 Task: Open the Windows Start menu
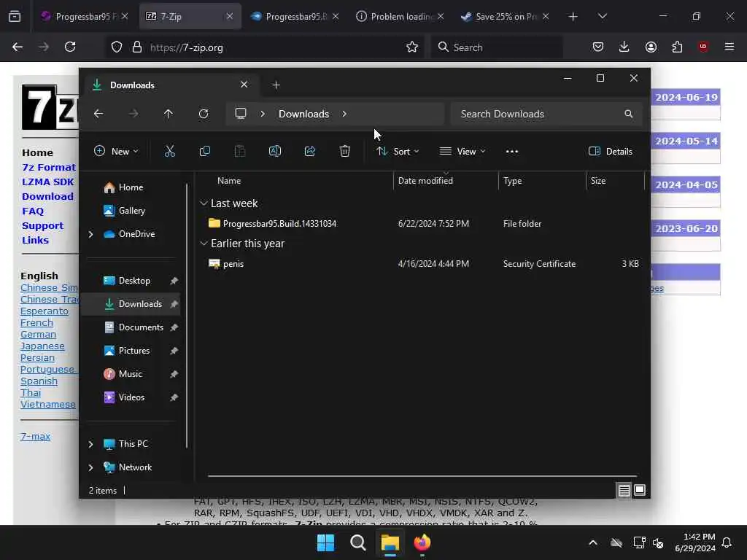tap(326, 542)
